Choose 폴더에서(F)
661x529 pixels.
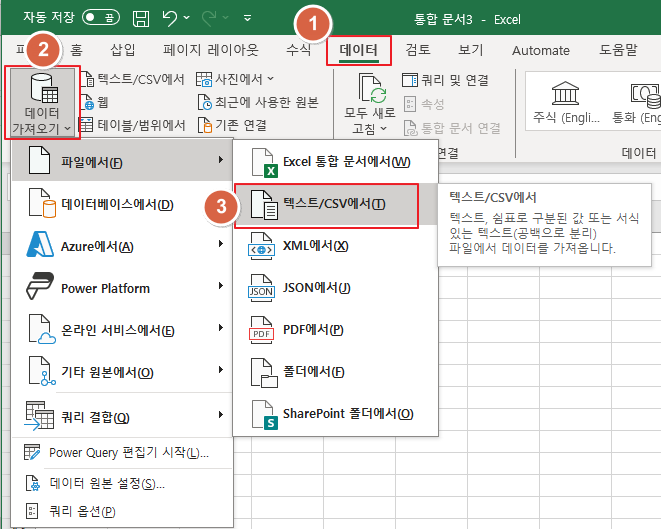pos(336,371)
